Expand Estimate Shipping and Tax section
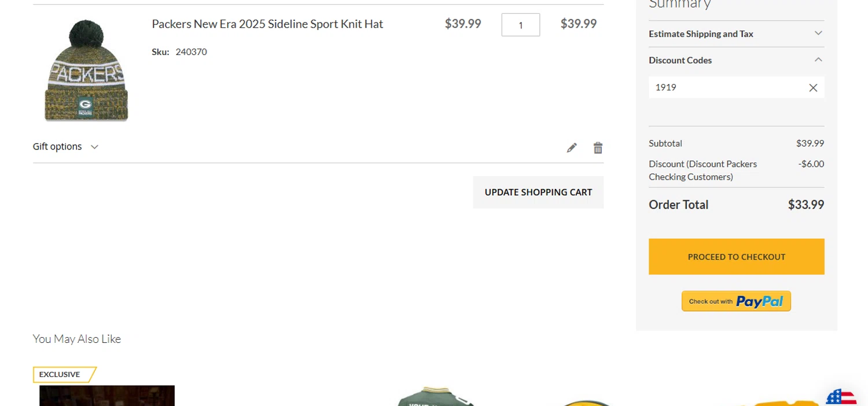The image size is (868, 406). point(736,34)
